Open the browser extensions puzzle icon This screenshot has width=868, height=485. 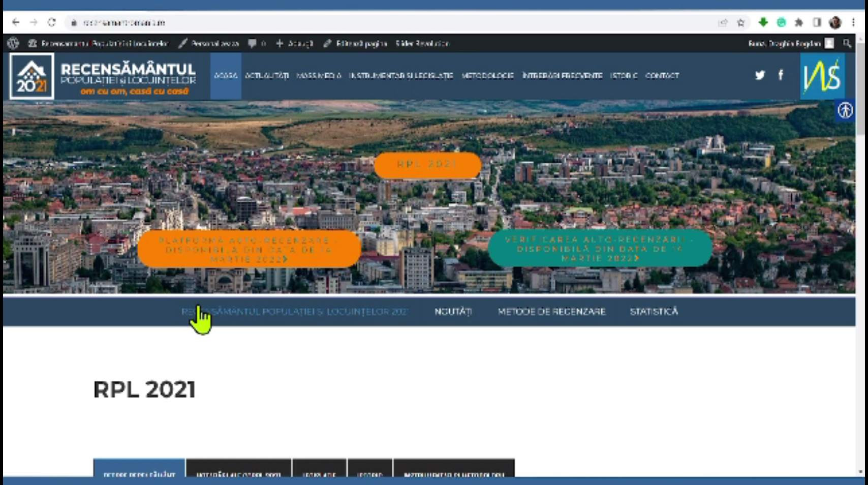799,22
